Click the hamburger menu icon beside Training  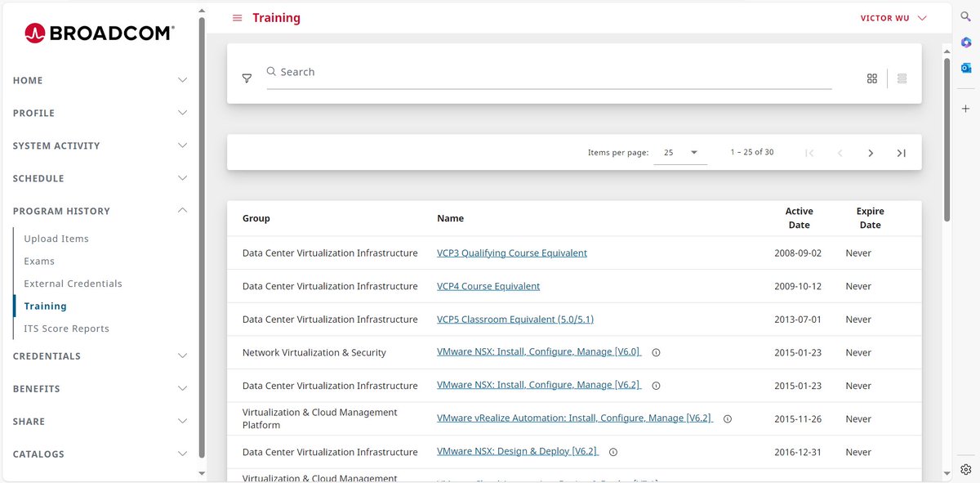(x=238, y=18)
